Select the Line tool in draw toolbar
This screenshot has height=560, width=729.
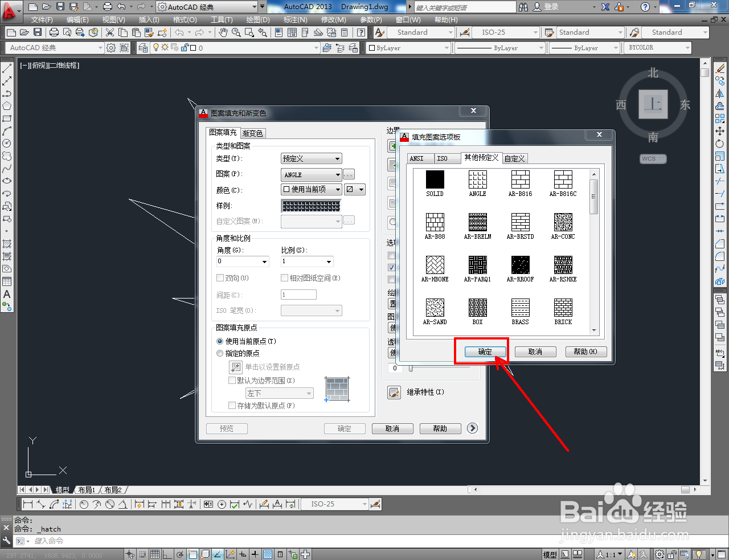tap(7, 68)
